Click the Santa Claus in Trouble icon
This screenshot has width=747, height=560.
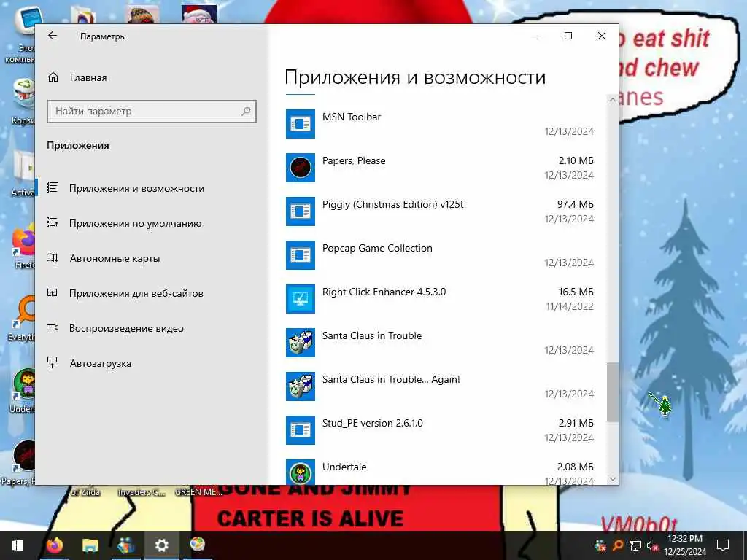(300, 343)
